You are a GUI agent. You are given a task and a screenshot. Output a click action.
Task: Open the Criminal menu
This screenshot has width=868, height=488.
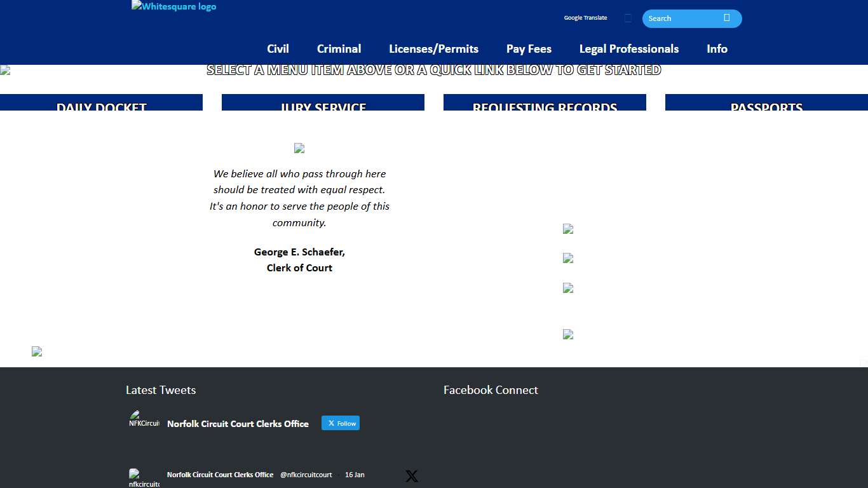click(339, 49)
